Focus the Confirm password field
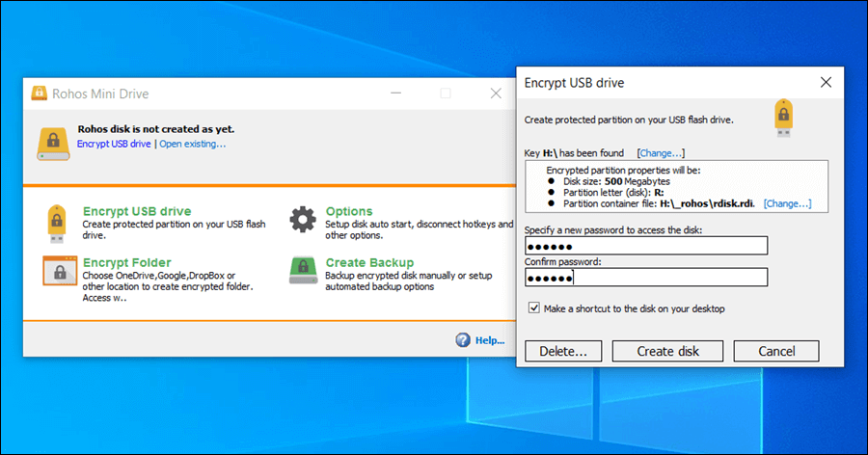The height and width of the screenshot is (455, 868). (x=646, y=278)
